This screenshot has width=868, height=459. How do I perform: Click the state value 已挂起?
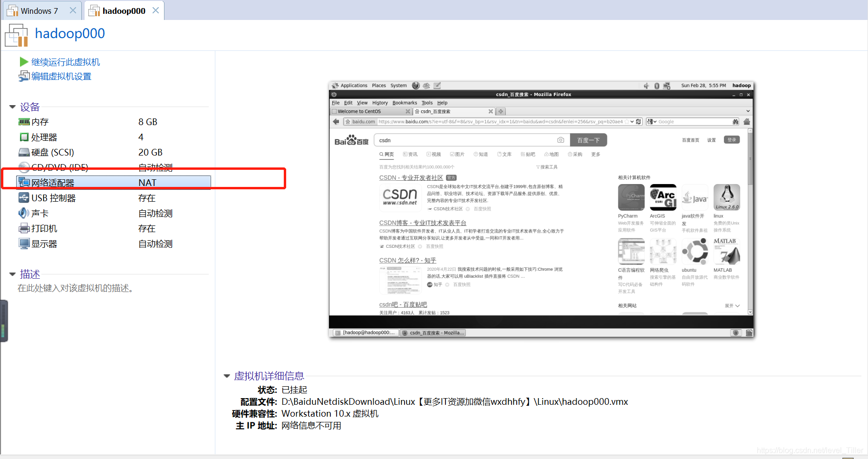(294, 390)
